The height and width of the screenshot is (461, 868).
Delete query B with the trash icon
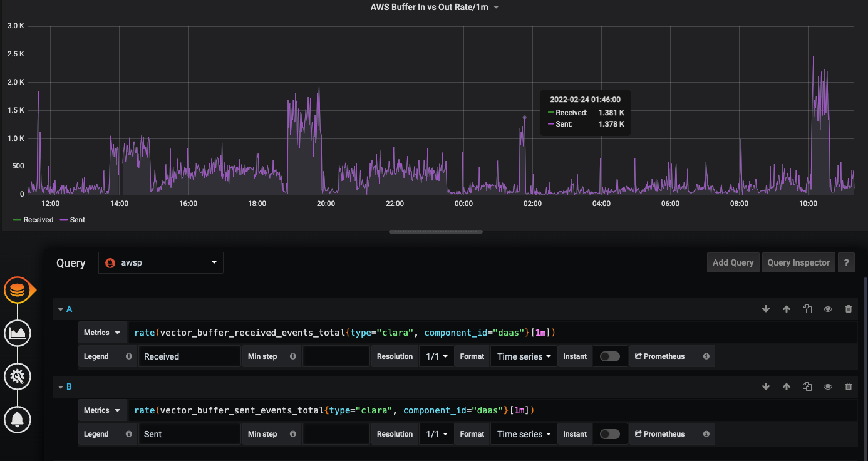pyautogui.click(x=849, y=386)
